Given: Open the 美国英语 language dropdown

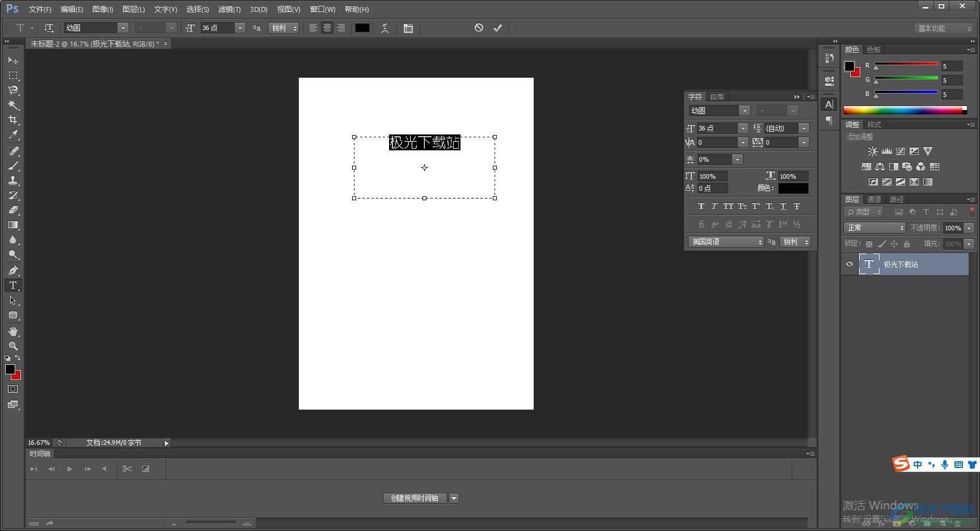Looking at the screenshot, I should 726,242.
